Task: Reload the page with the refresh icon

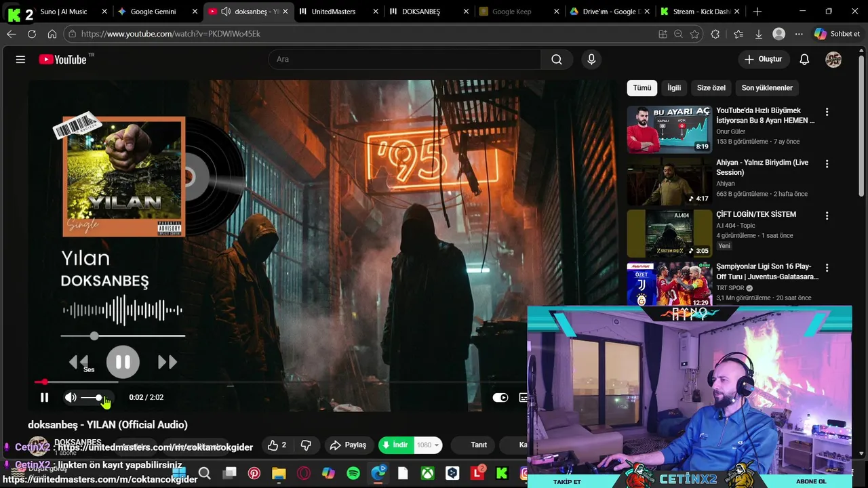Action: 32,34
